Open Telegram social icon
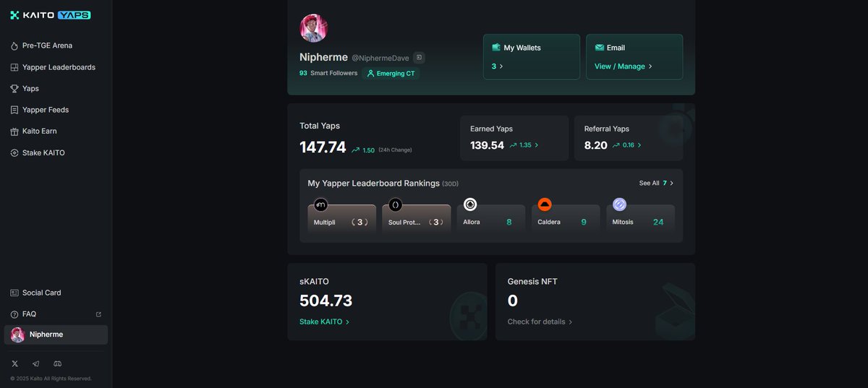868x388 pixels. (36, 363)
